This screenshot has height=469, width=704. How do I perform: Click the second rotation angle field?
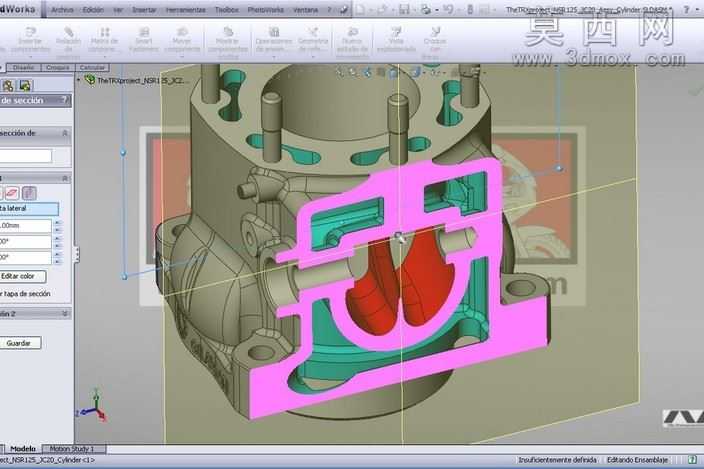pos(26,257)
